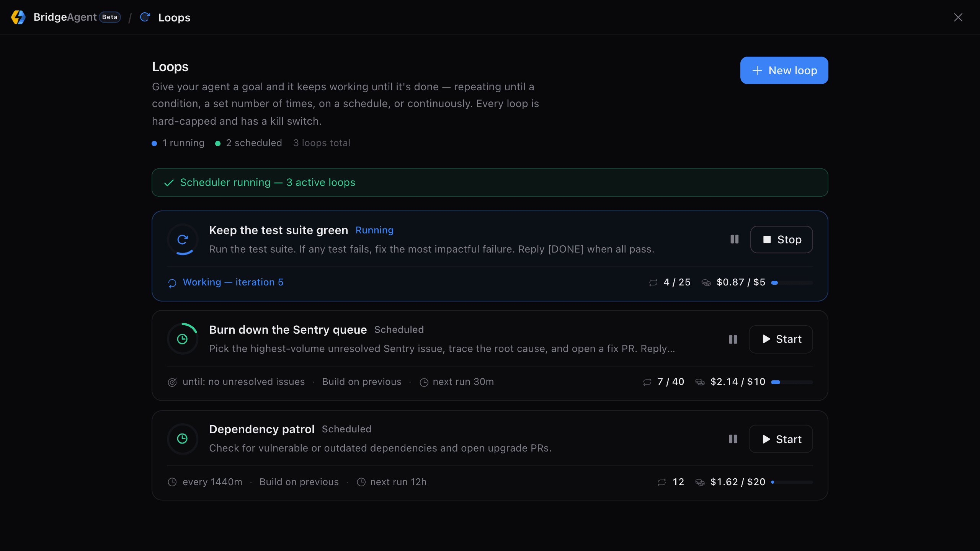Create a new loop
Image resolution: width=980 pixels, height=551 pixels.
(x=784, y=70)
